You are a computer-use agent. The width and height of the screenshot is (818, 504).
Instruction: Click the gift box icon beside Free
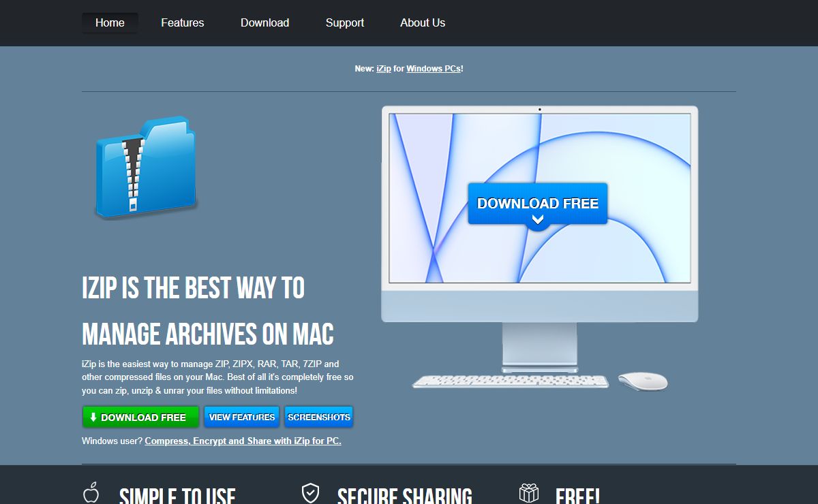(x=529, y=493)
